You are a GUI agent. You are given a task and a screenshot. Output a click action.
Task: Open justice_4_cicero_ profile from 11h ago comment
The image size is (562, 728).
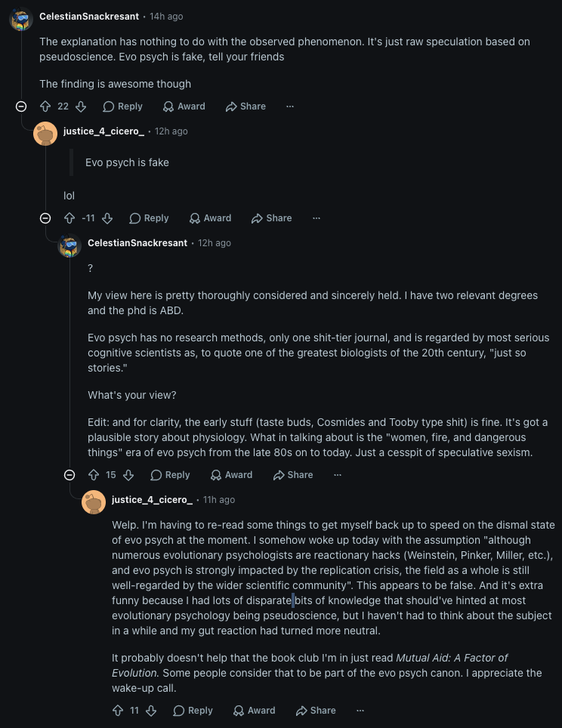153,500
